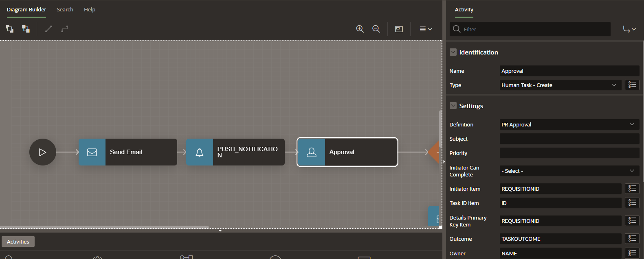The height and width of the screenshot is (259, 644).
Task: Open item picker for Outcome
Action: point(632,239)
